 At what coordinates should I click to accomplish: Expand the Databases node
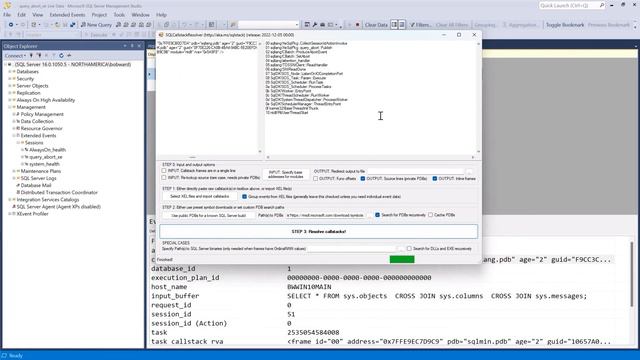click(x=10, y=72)
